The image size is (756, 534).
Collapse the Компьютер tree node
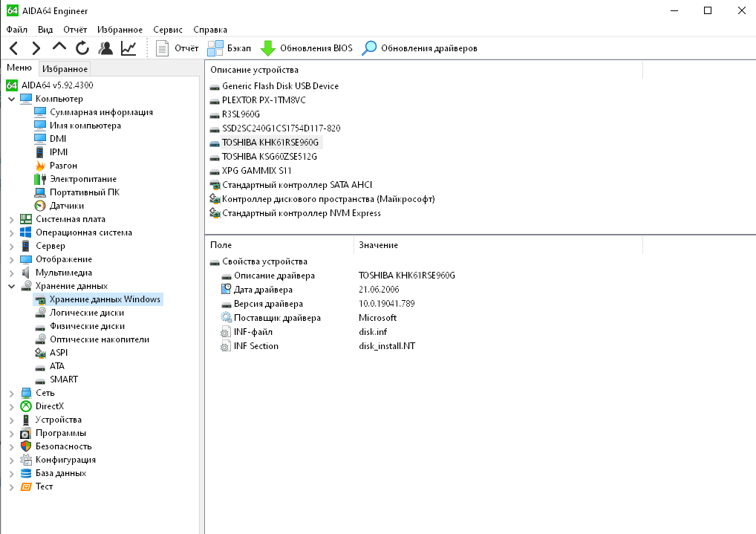(12, 99)
